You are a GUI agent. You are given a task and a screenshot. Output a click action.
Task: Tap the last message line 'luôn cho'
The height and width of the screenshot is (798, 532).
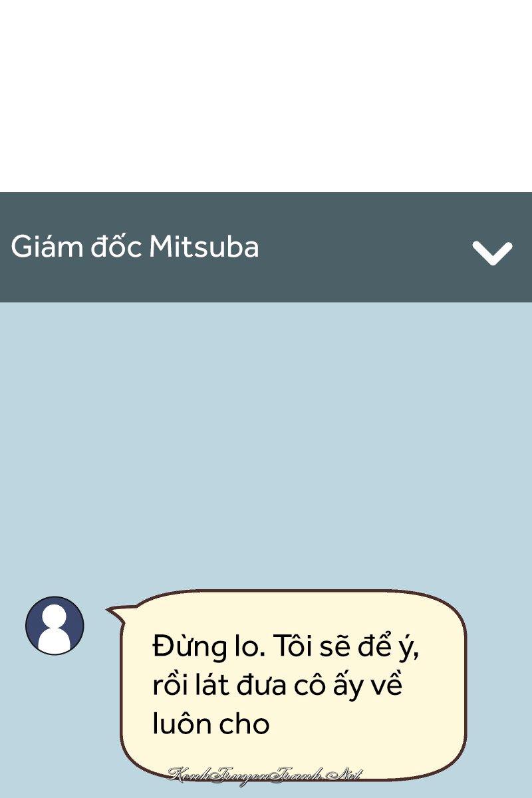point(211,724)
